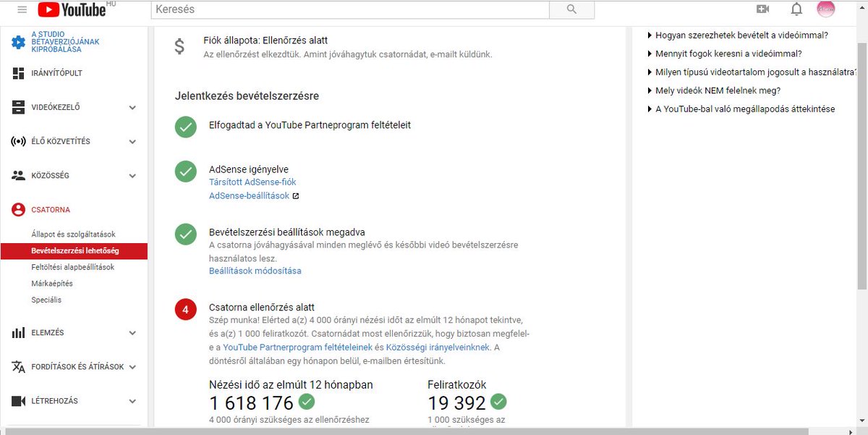This screenshot has width=868, height=435.
Task: Click the dollar sign account status icon
Action: (x=179, y=47)
